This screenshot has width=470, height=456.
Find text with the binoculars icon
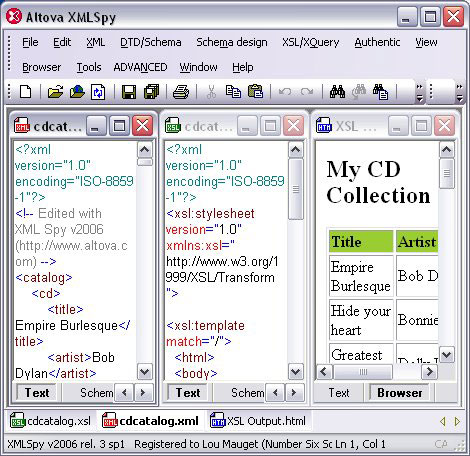point(337,92)
